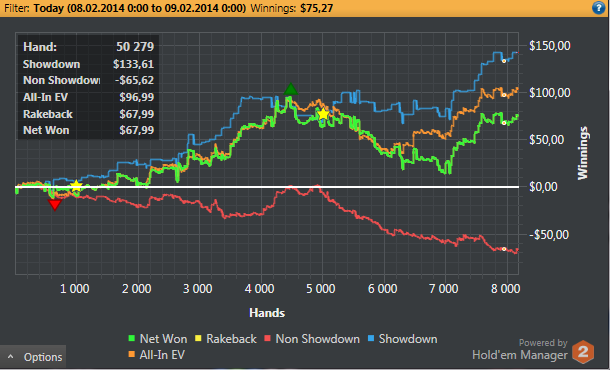Click the Winnings $75,27 value
Screen dimensions: 610x370
[316, 8]
